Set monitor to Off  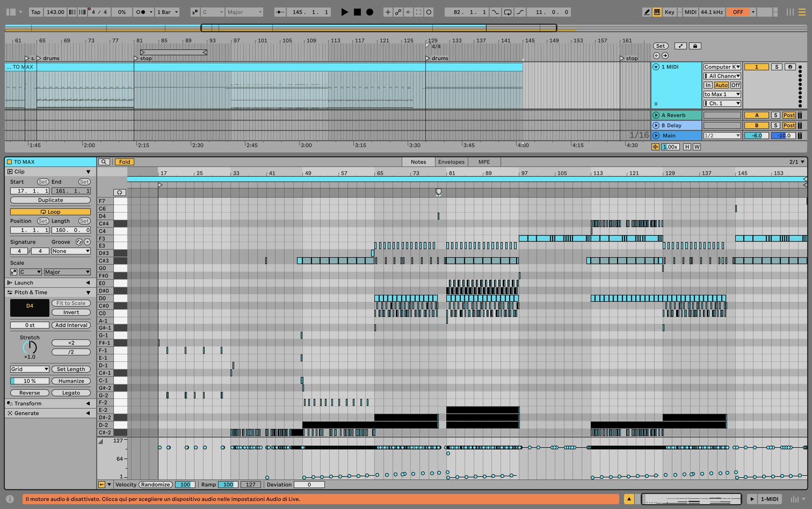pos(735,85)
